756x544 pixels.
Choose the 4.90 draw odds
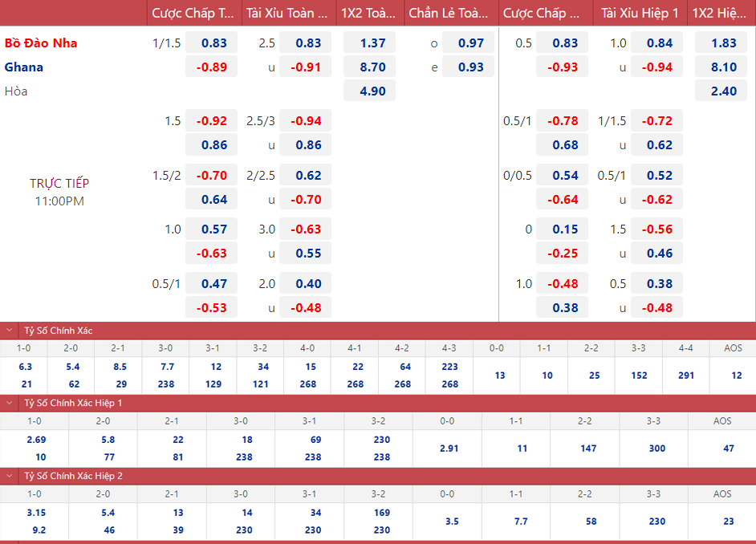pyautogui.click(x=369, y=91)
